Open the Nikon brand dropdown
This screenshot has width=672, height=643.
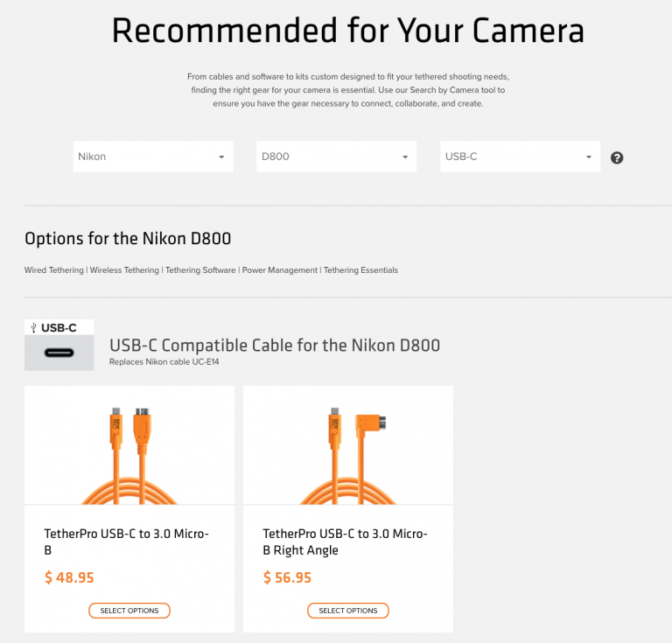point(153,157)
